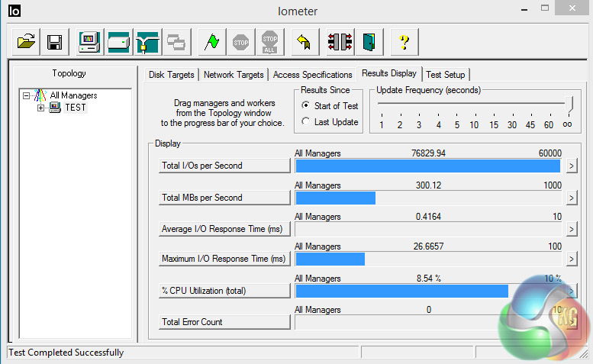Click the 26.6657 maximum response value

pos(428,246)
